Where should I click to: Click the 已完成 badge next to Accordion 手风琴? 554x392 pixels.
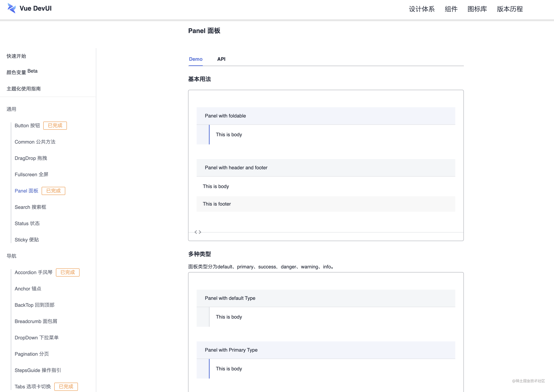pos(68,272)
